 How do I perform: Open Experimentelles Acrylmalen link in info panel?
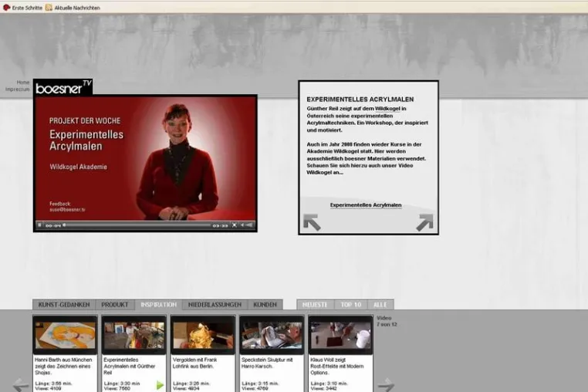(x=366, y=204)
